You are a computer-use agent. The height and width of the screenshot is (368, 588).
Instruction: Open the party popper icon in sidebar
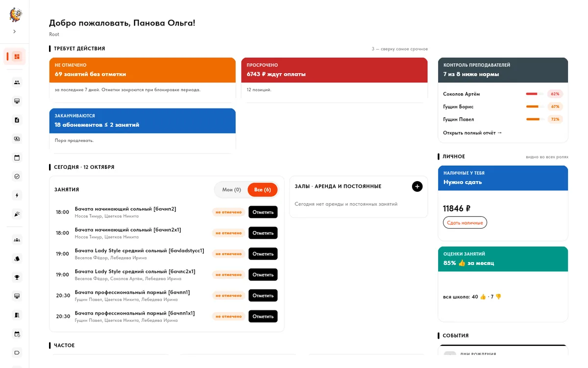tap(17, 214)
